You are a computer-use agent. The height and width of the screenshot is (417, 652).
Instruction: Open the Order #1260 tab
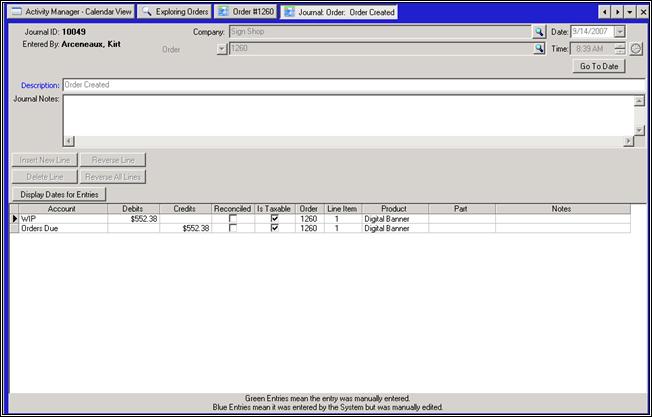coord(246,12)
